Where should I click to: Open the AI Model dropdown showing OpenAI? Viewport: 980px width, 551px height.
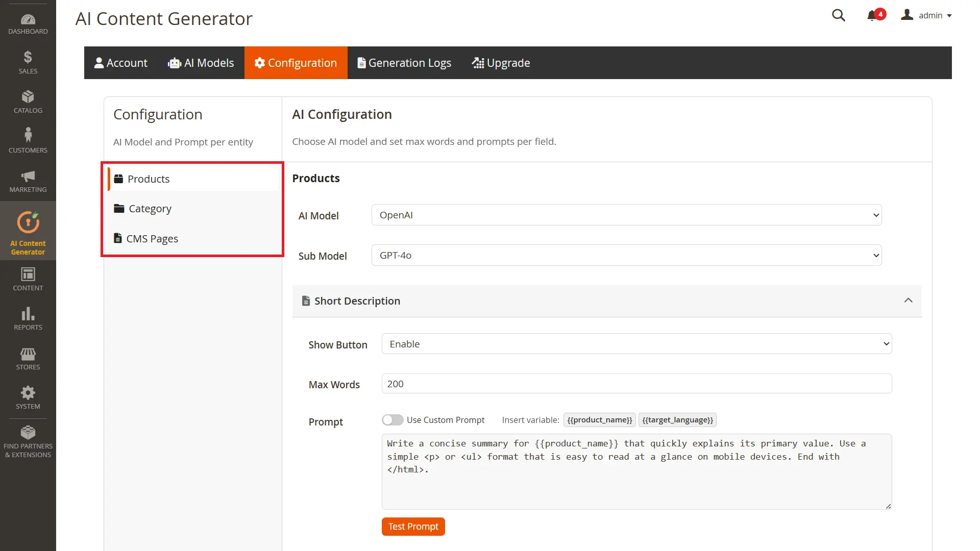click(x=626, y=215)
